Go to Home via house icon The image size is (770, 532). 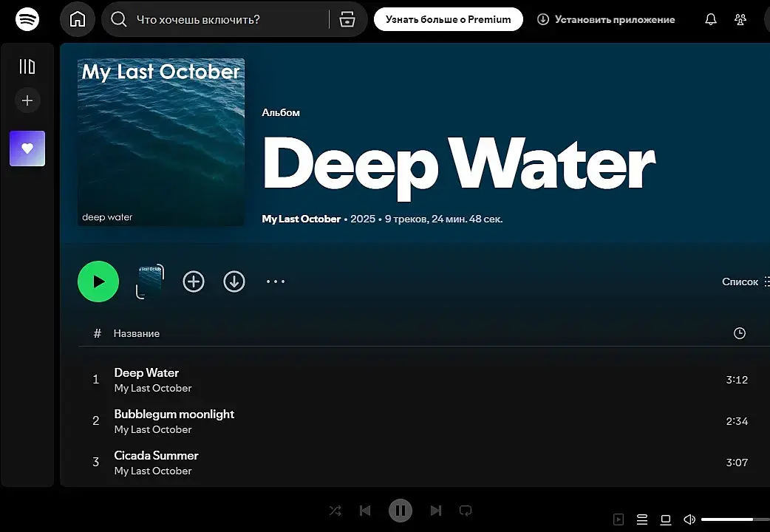[78, 20]
